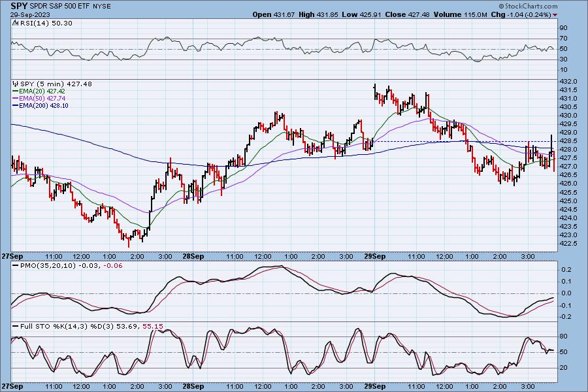Image resolution: width=588 pixels, height=392 pixels.
Task: Click the Volume 115.0M value
Action: [x=461, y=14]
